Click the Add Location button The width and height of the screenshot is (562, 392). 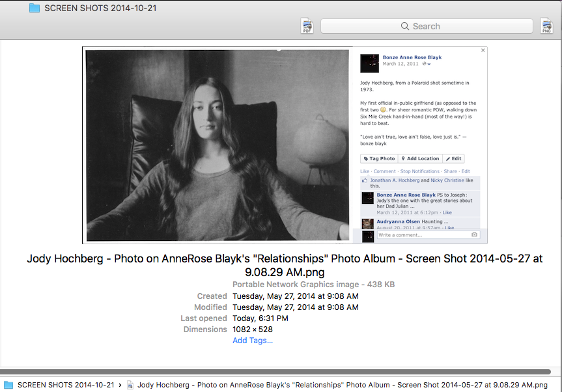(420, 158)
